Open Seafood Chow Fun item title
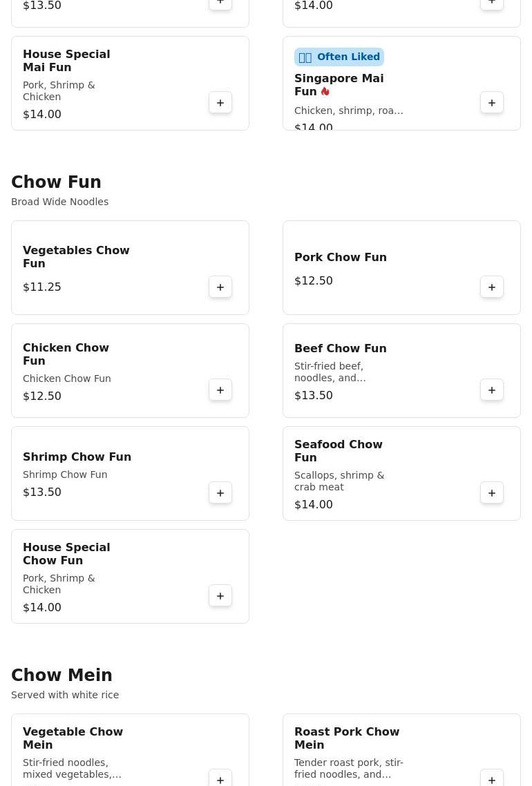Viewport: 532px width, 786px height. [x=338, y=451]
